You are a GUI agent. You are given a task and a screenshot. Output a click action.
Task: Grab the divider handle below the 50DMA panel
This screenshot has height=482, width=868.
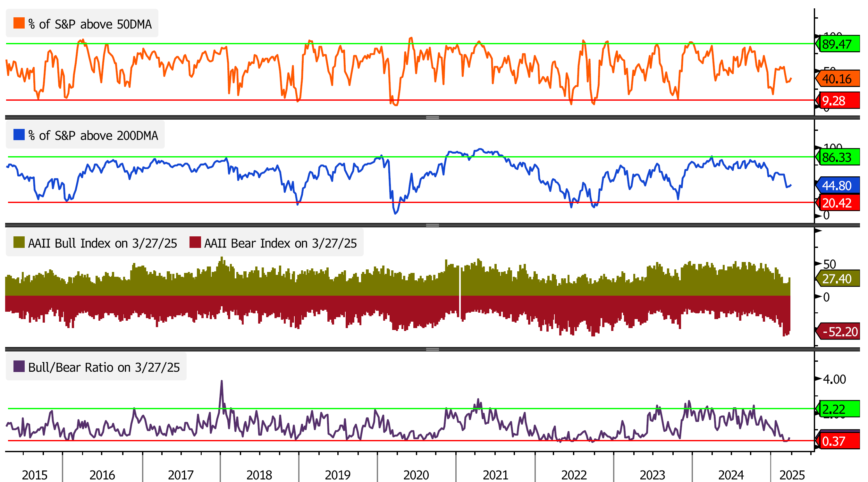tap(432, 118)
